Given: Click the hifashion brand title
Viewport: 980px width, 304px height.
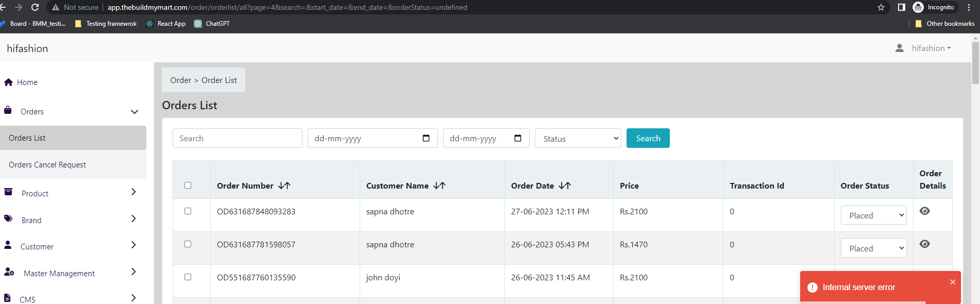Looking at the screenshot, I should coord(27,48).
